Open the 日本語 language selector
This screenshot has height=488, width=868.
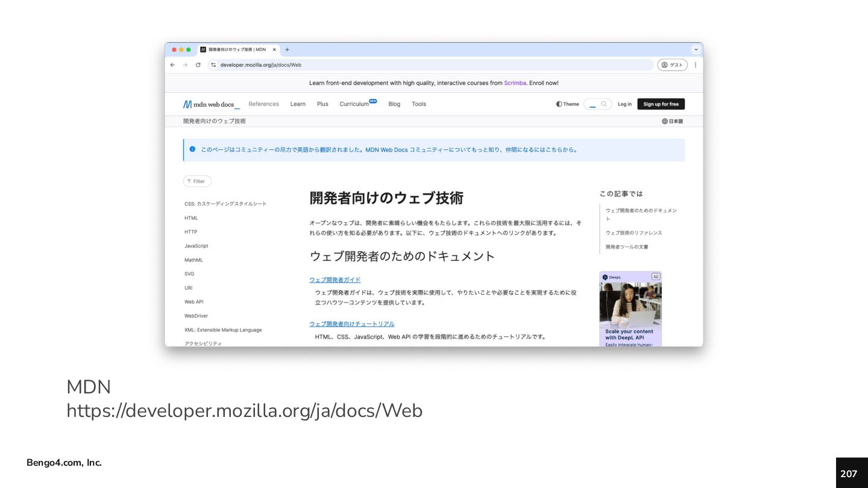pyautogui.click(x=673, y=121)
